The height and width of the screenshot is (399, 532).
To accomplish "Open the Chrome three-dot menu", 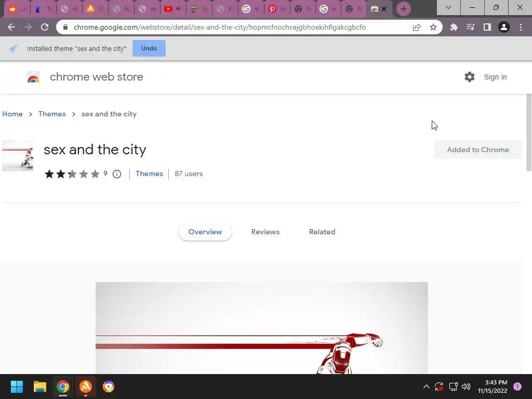I will click(521, 27).
